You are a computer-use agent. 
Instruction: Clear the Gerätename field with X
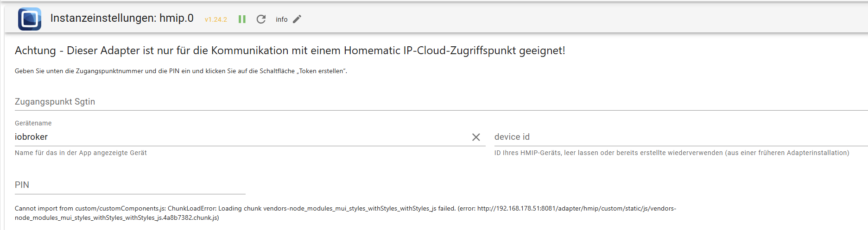pyautogui.click(x=476, y=137)
